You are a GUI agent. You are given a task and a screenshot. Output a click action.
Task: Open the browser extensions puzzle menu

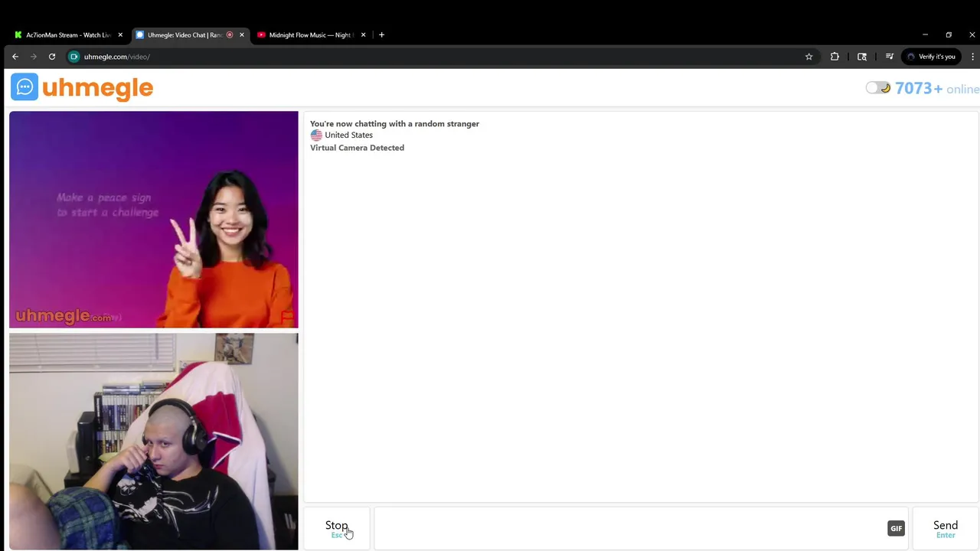pyautogui.click(x=835, y=57)
